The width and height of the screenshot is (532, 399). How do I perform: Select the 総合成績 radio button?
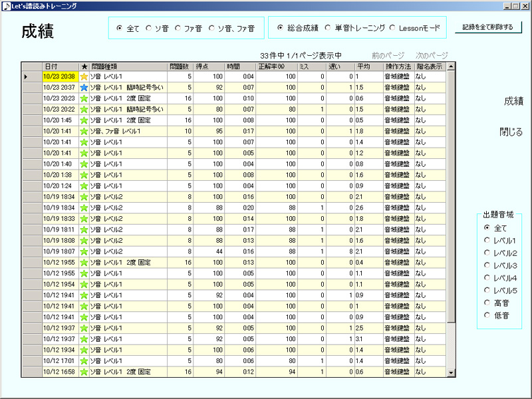280,27
